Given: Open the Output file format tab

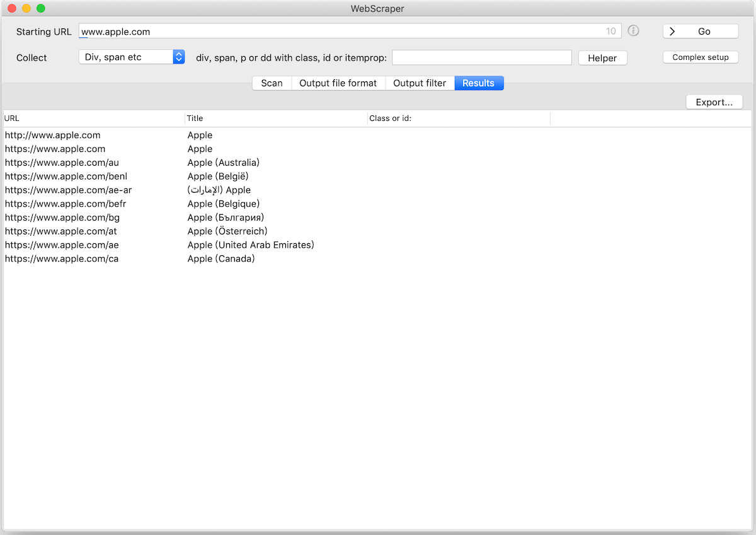Looking at the screenshot, I should [x=338, y=83].
